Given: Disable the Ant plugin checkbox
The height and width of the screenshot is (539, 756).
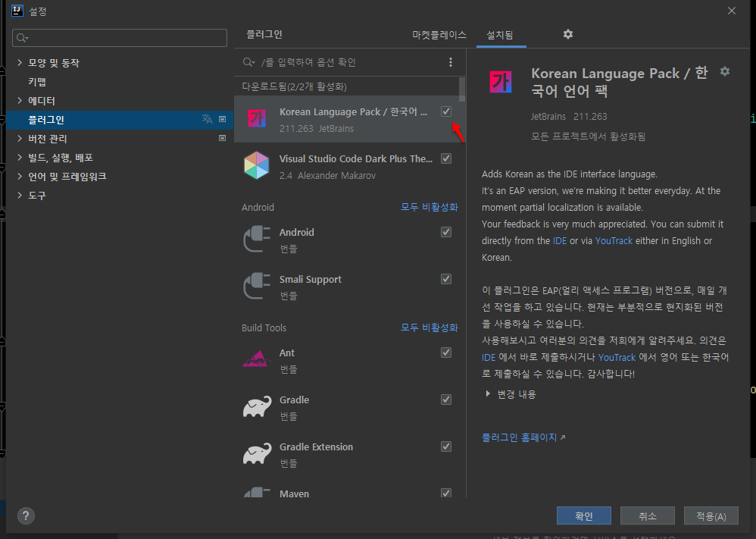Looking at the screenshot, I should (x=446, y=353).
